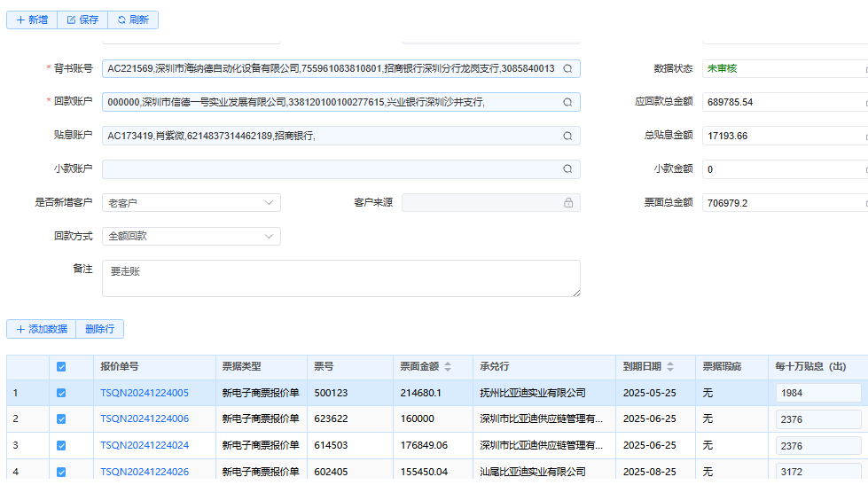Click the 回款账户 input field

(341, 103)
